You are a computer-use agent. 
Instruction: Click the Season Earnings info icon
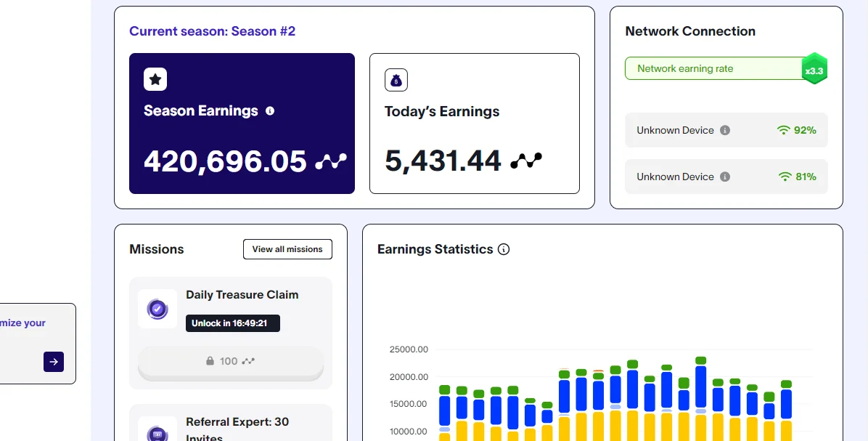(270, 111)
